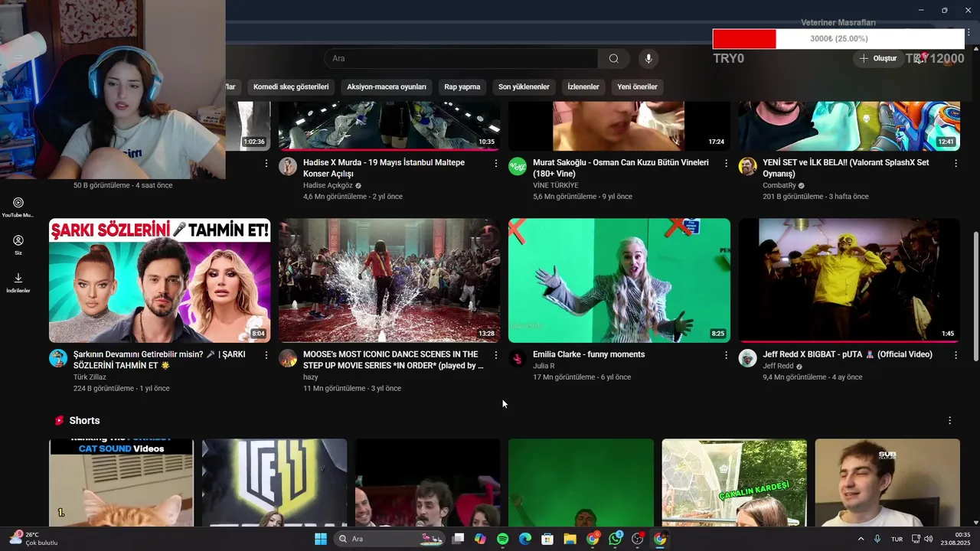This screenshot has width=980, height=551.
Task: Click the Shorts logo icon
Action: point(59,420)
